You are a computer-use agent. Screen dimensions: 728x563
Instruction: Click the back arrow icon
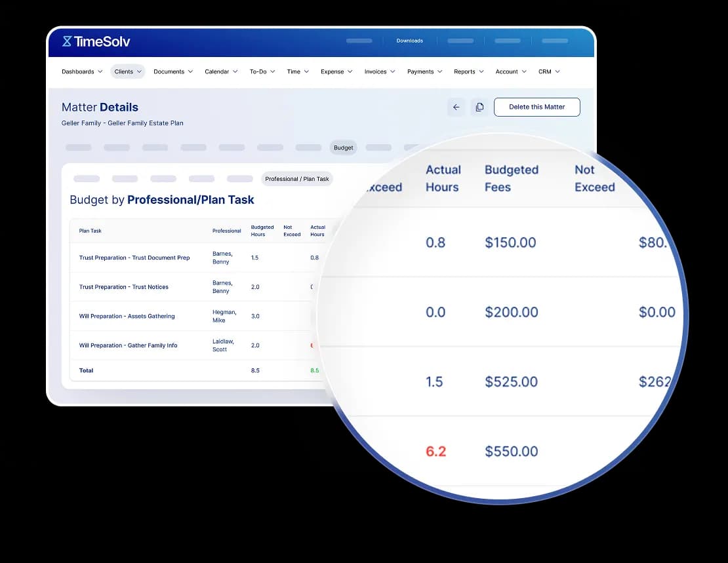pos(456,107)
